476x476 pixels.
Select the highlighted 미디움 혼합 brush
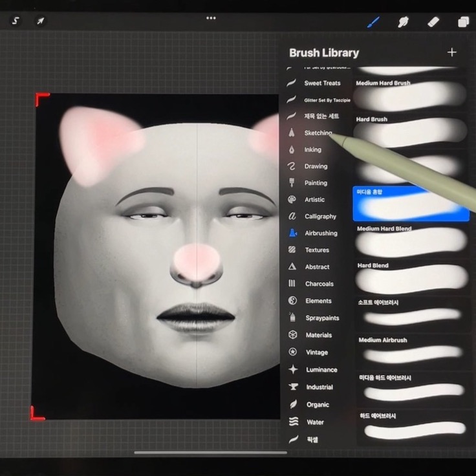[411, 203]
